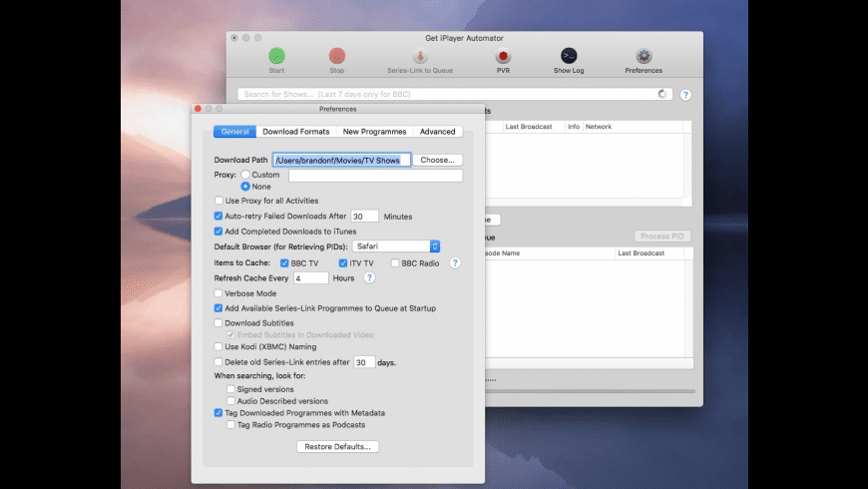Enable Download Subtitles checkbox

[x=218, y=323]
